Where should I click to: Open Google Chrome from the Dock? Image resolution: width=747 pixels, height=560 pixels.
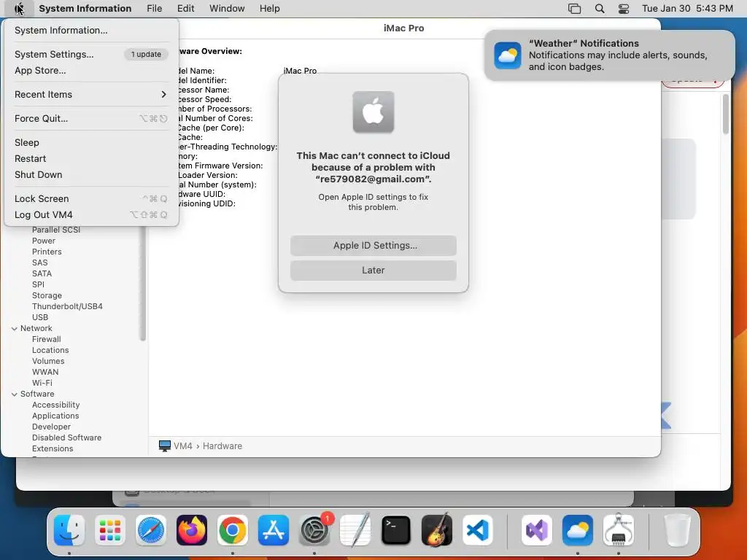point(233,530)
